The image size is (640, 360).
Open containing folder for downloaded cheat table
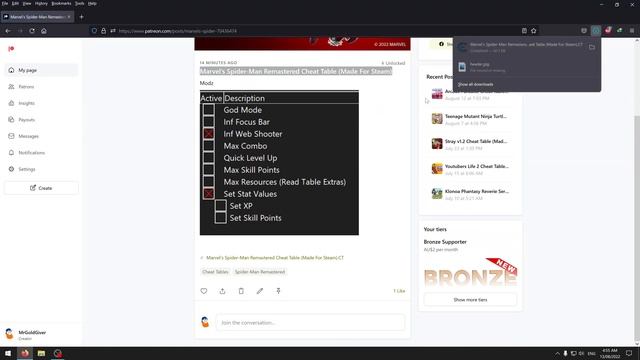click(592, 47)
